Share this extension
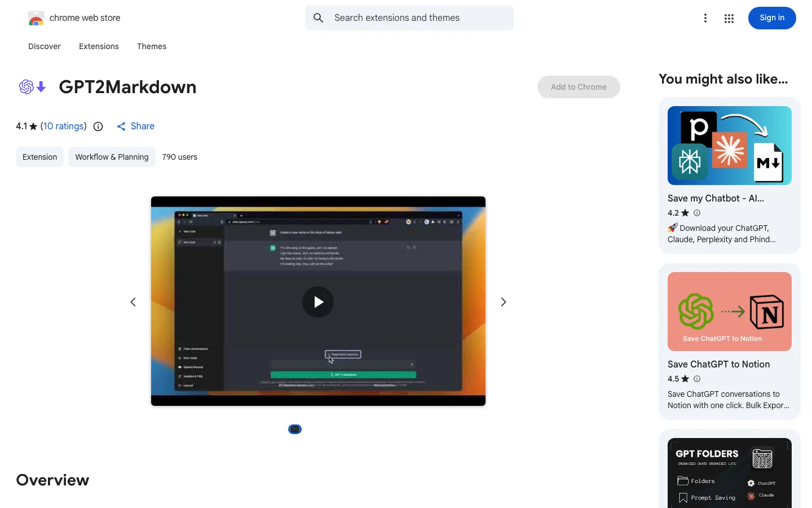This screenshot has width=812, height=508. click(x=135, y=126)
